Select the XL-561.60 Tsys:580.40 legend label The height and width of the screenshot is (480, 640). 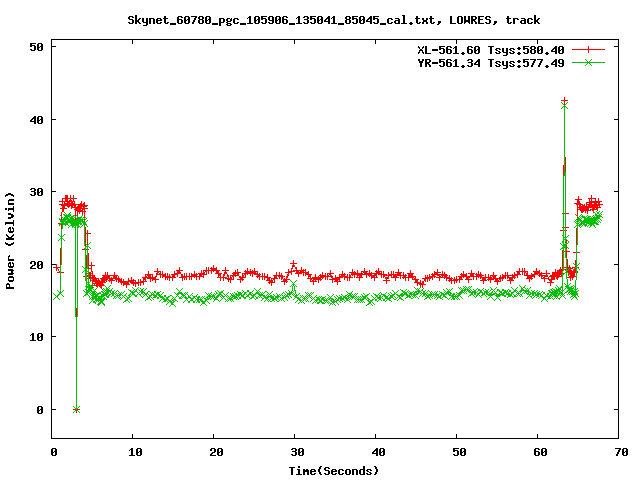click(491, 50)
